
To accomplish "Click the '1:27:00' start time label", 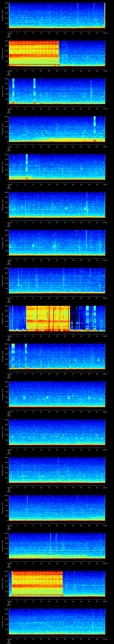I will coord(9,525).
